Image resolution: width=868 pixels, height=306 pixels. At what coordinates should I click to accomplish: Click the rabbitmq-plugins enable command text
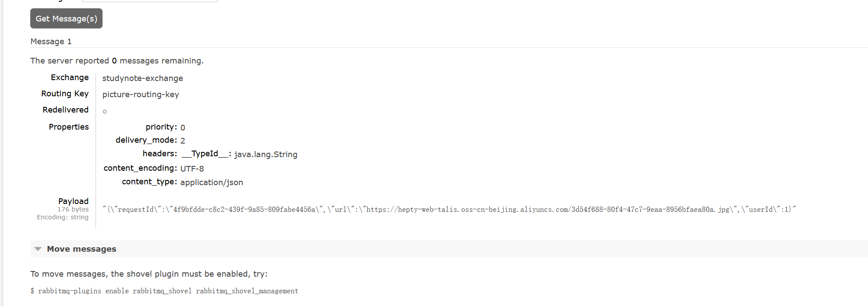coord(164,291)
